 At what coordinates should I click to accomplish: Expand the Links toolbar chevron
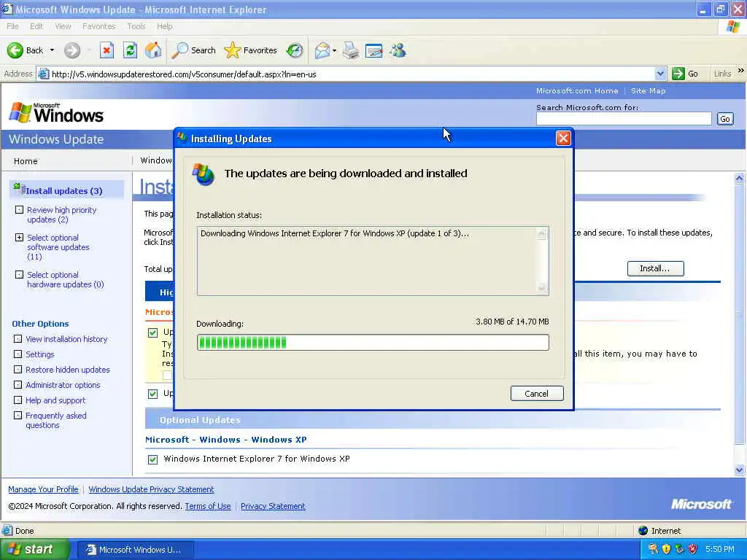click(740, 71)
